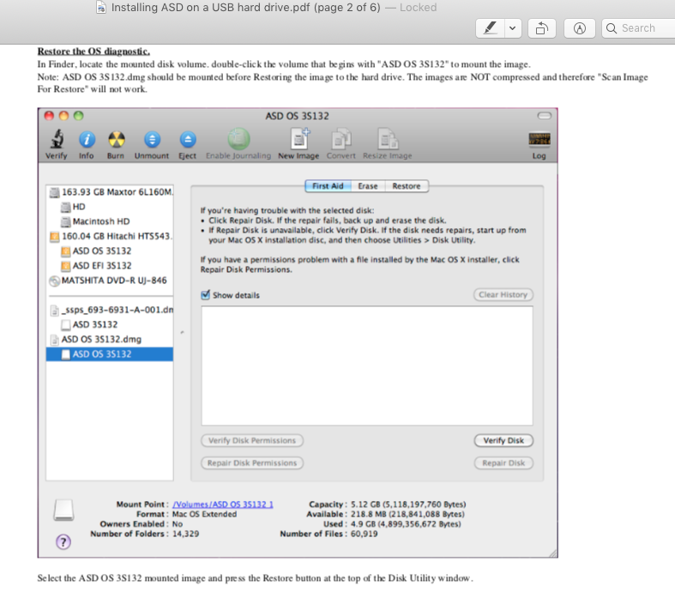Toggle the Disk Utility toolbar pill button
This screenshot has width=675, height=616.
click(x=544, y=115)
